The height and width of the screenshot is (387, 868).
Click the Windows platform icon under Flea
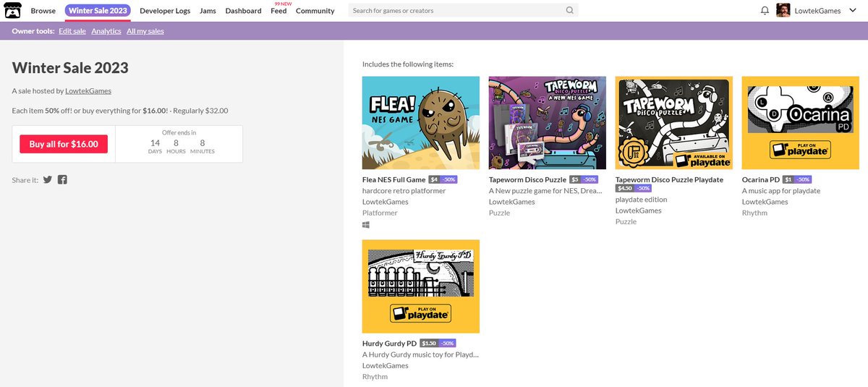366,225
